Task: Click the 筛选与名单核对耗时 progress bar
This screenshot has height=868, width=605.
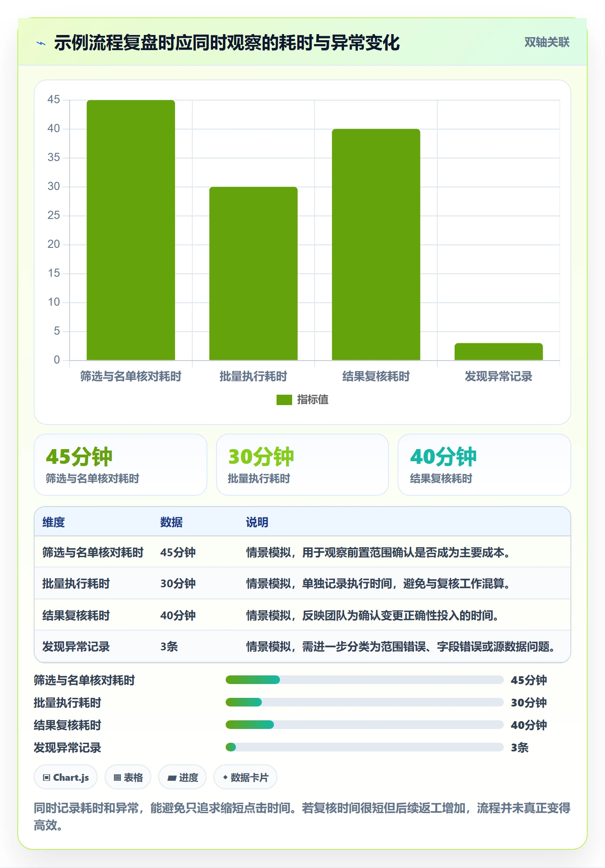Action: (x=364, y=680)
